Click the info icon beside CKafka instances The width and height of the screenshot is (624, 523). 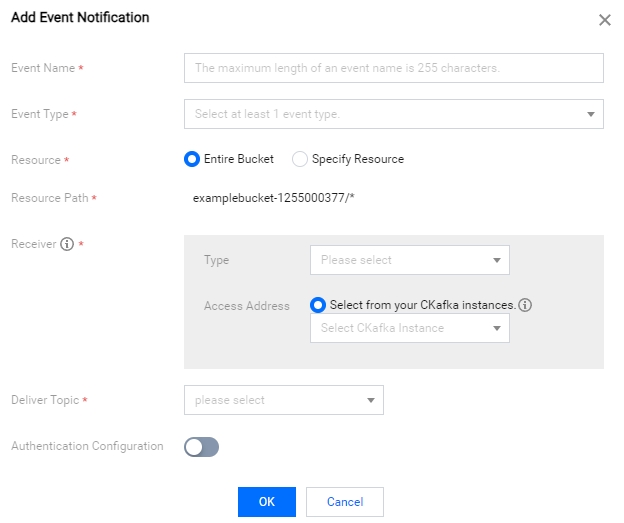(525, 305)
